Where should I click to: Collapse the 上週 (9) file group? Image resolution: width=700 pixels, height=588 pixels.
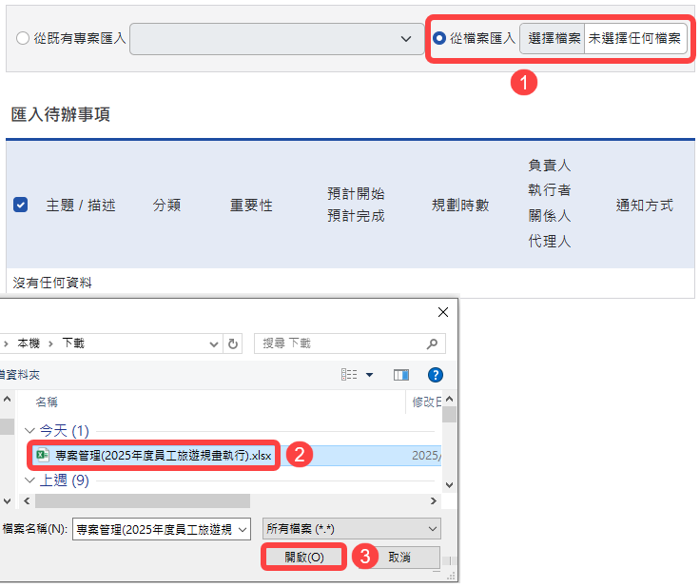pos(29,480)
